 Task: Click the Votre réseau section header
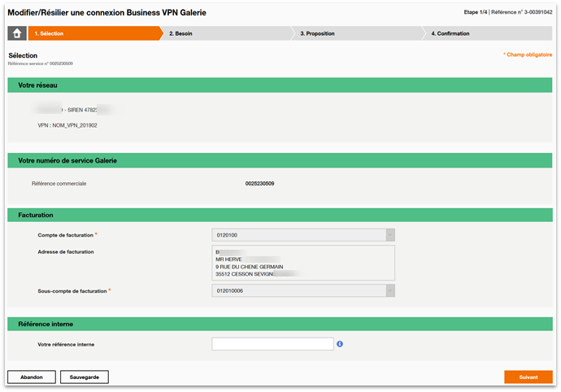[x=280, y=85]
